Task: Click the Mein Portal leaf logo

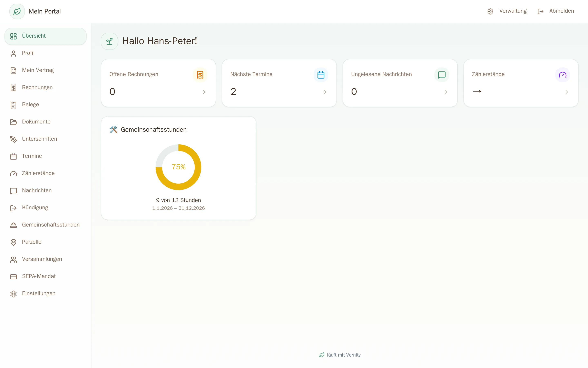Action: 17,11
